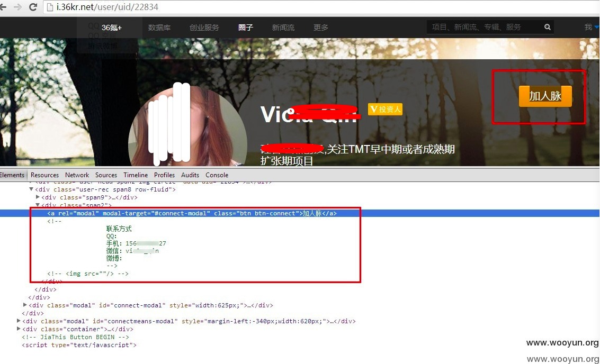The image size is (600, 364).
Task: Click the 微信 line in comment
Action: tap(132, 251)
